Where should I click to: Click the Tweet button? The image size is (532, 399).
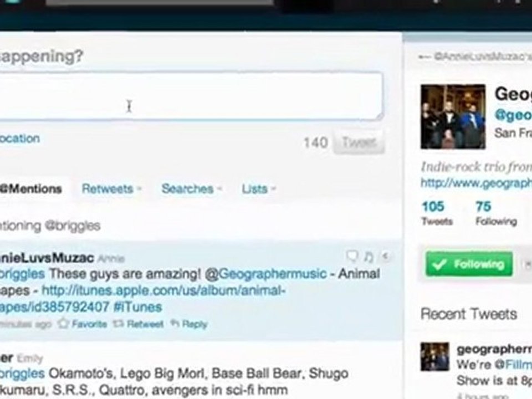coord(359,142)
